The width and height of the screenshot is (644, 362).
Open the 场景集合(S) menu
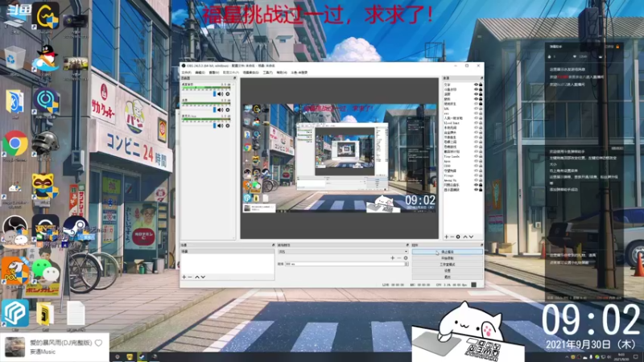[x=250, y=72]
